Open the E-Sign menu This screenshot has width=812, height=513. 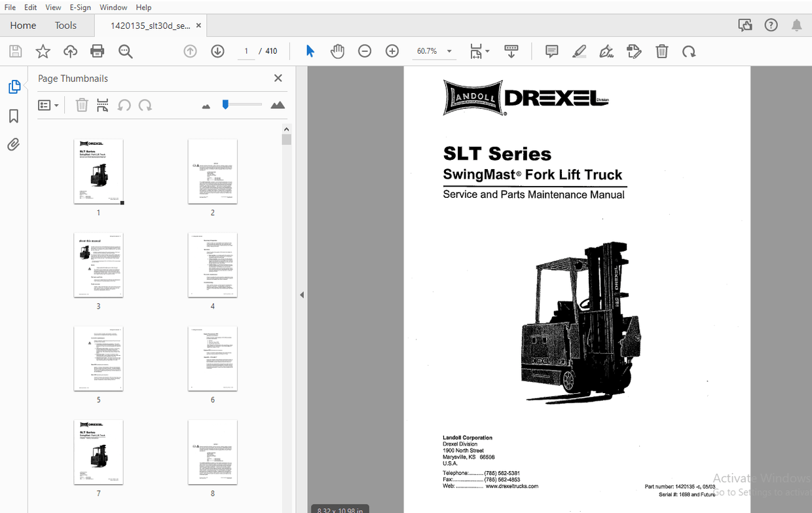[80, 7]
